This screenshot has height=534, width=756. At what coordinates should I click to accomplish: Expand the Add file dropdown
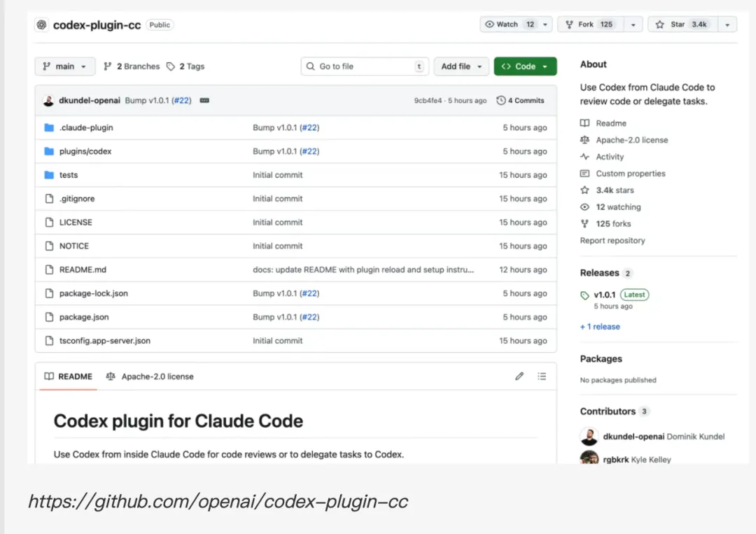(461, 66)
